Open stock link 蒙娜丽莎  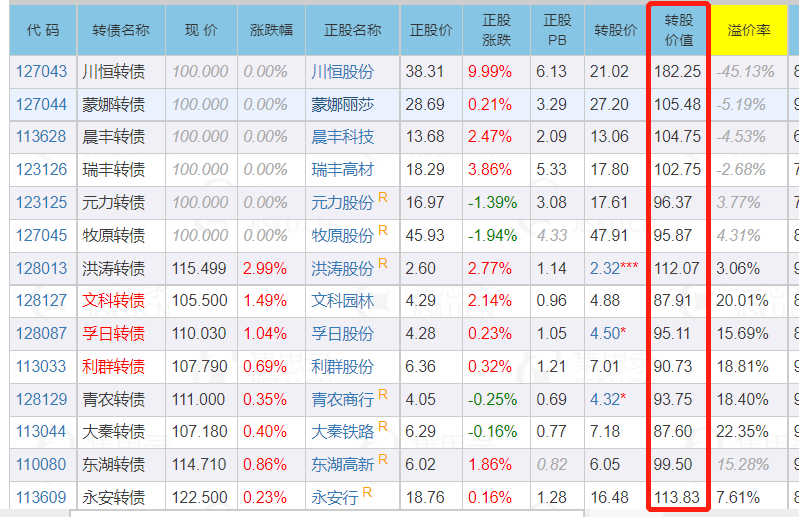point(343,104)
